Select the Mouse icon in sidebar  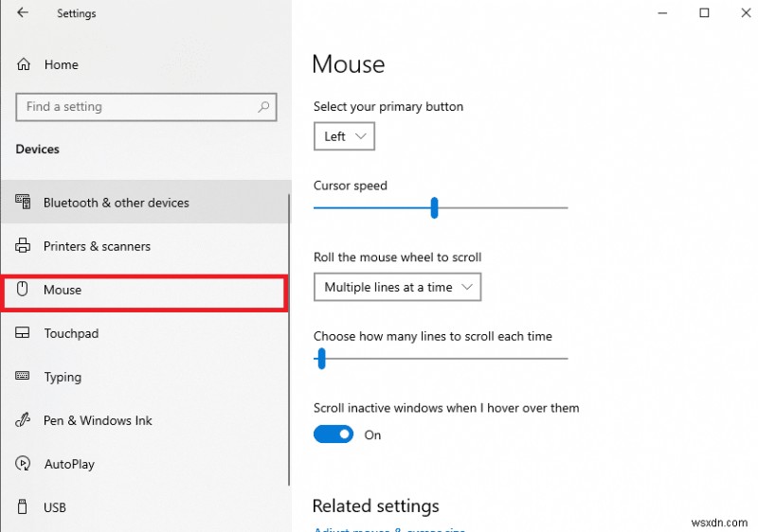tap(22, 289)
